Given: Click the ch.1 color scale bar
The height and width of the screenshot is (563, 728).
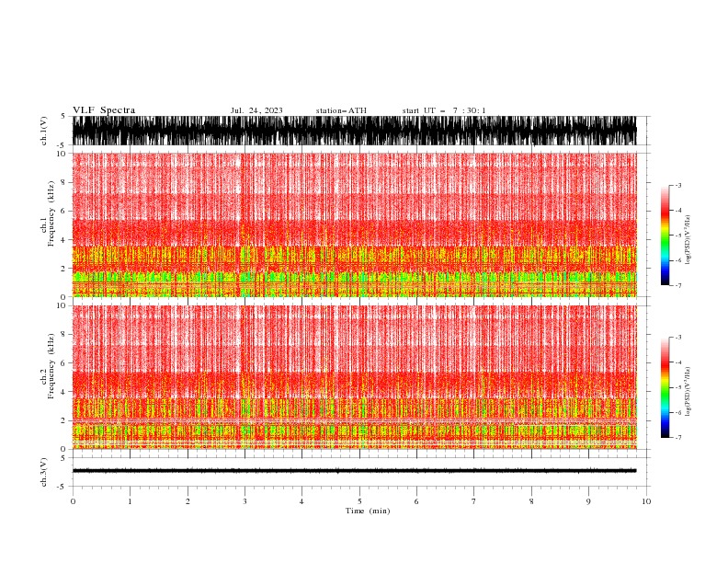Looking at the screenshot, I should tap(665, 236).
